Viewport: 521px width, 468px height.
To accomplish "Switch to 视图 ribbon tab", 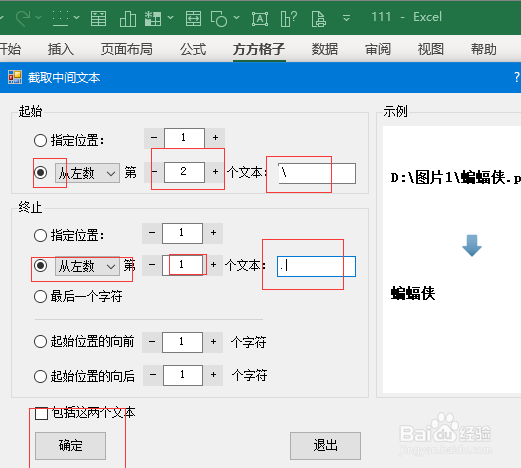I will click(431, 49).
